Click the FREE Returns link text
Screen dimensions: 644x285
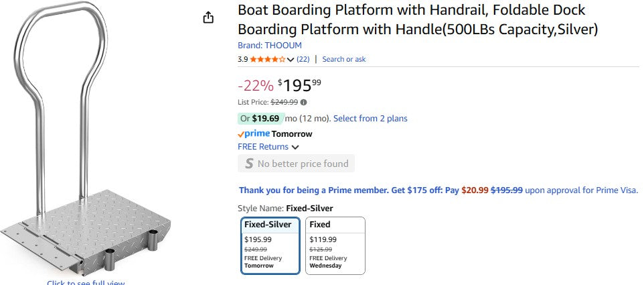(x=263, y=147)
